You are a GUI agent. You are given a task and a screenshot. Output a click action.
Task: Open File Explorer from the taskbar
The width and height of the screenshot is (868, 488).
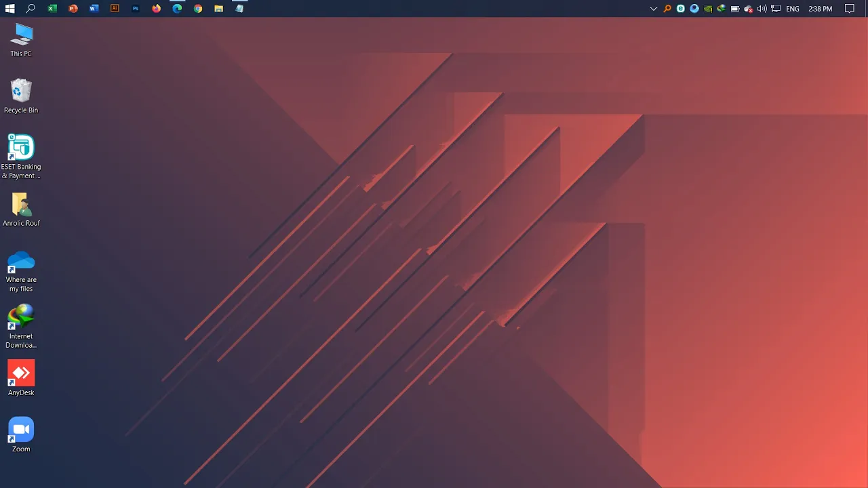(218, 9)
